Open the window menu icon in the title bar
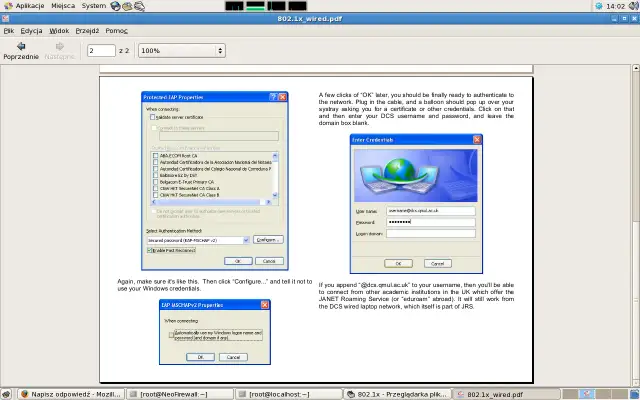 [x=5, y=18]
